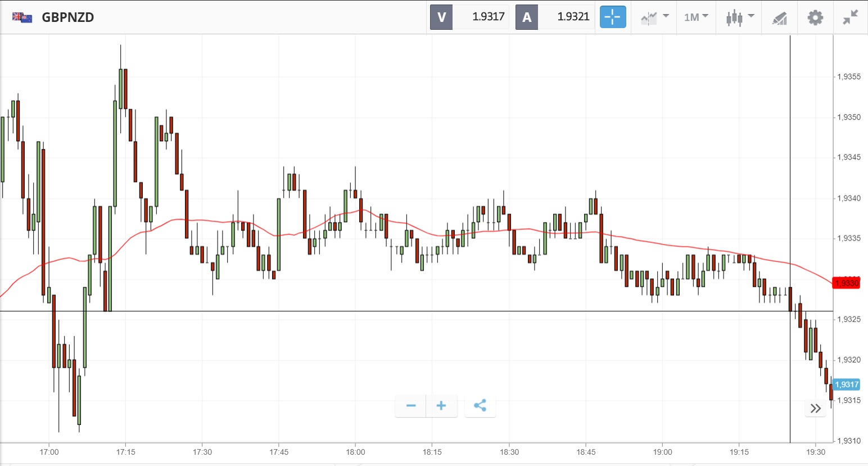Click the red 1,9330 moving average price tag
This screenshot has width=868, height=466.
tap(846, 283)
